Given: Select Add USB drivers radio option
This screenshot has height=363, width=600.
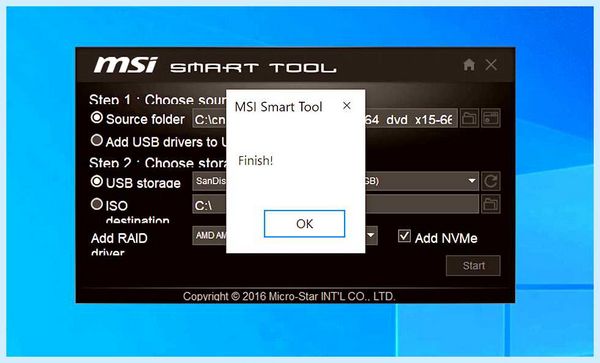Looking at the screenshot, I should [97, 140].
